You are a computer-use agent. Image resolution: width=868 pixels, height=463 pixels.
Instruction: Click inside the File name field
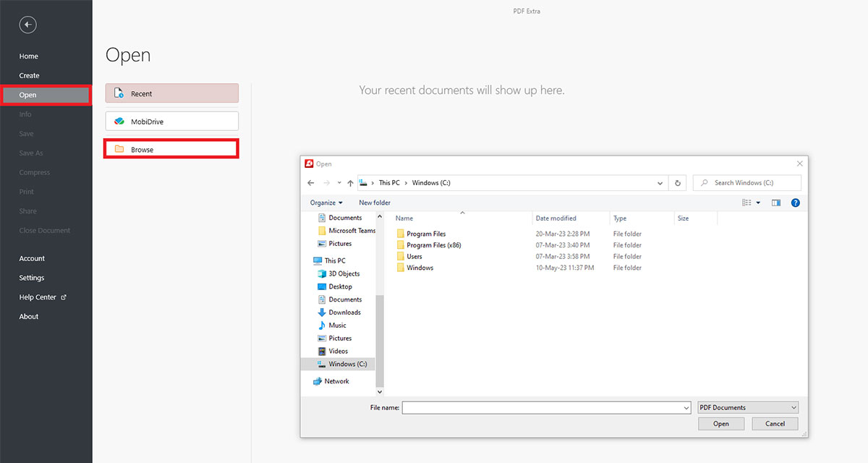point(542,407)
